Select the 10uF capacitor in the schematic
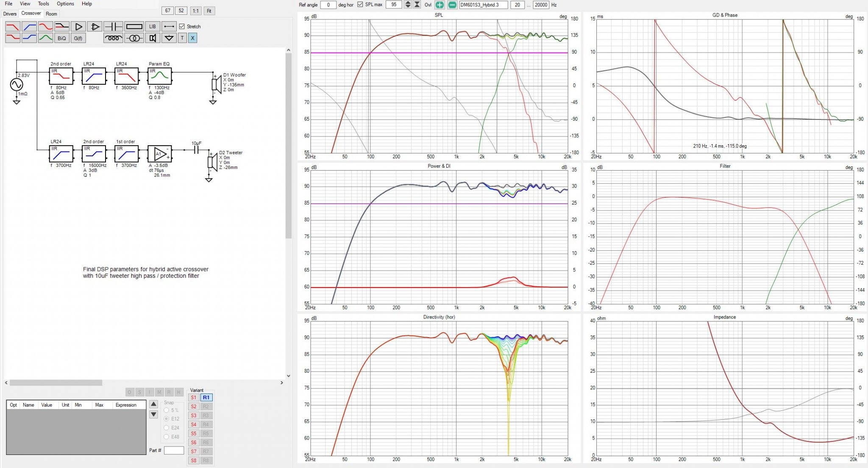 click(196, 150)
